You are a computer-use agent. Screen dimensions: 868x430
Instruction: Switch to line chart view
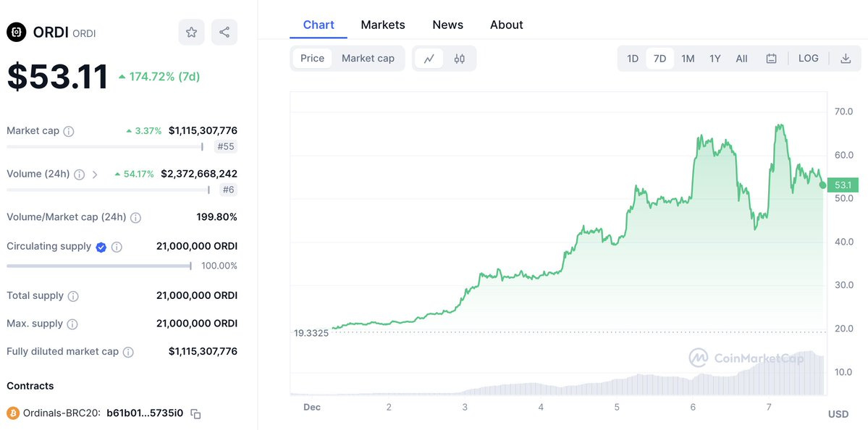pos(429,59)
